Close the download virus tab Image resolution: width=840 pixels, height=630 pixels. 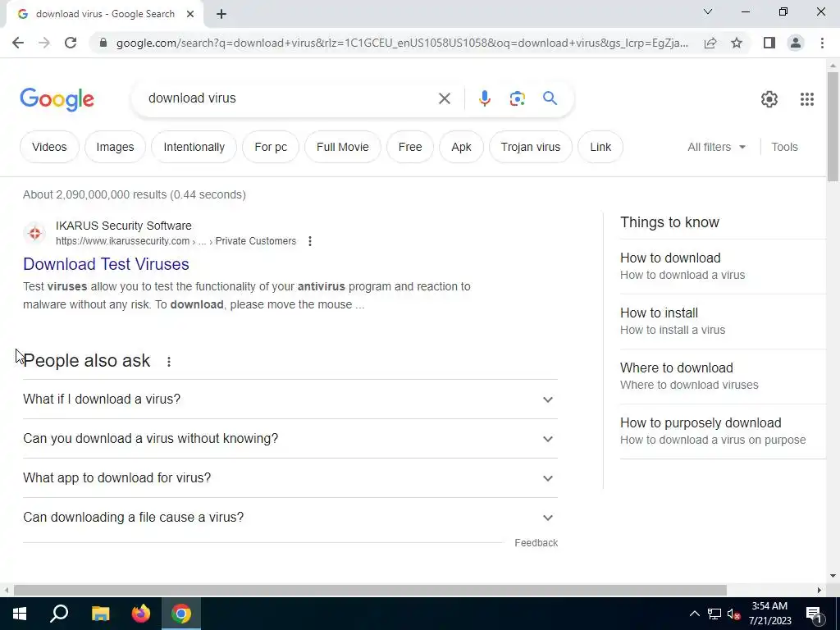click(x=190, y=14)
